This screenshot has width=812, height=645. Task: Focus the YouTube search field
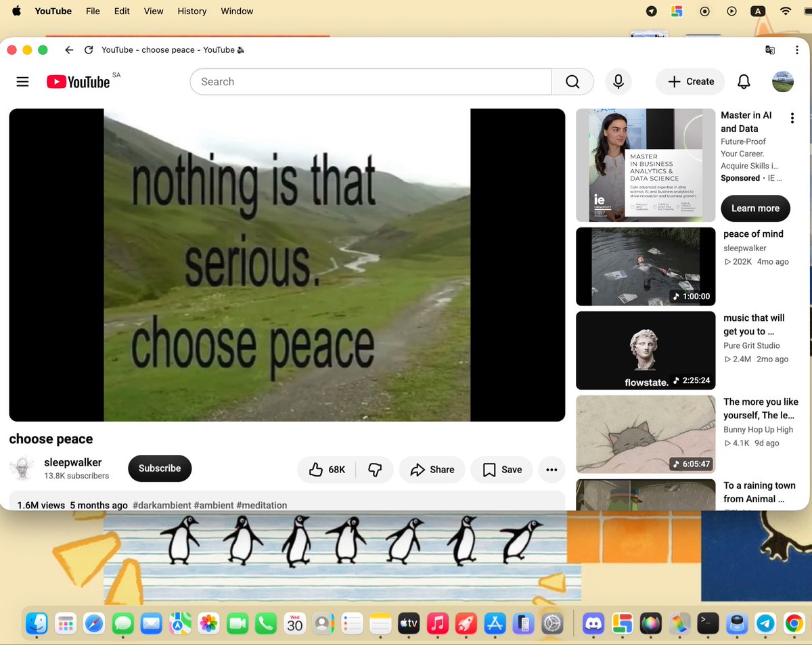[x=371, y=82]
